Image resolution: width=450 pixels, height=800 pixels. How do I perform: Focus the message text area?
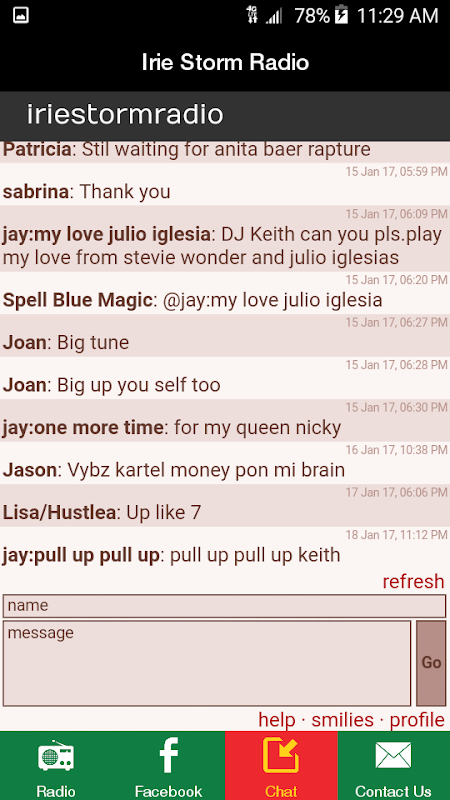[x=207, y=663]
